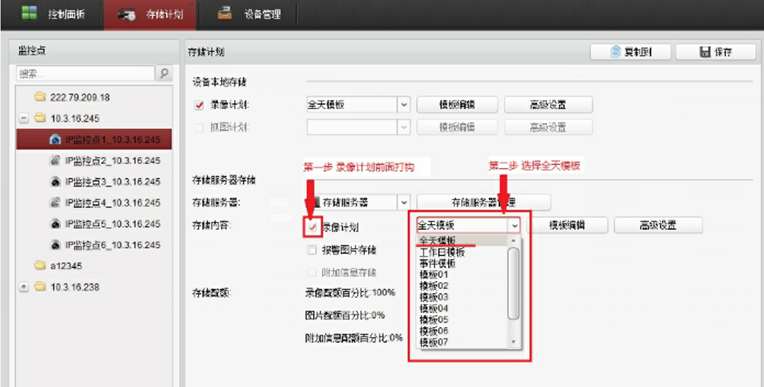Viewport: 764px width, 387px height.
Task: Click 高级设置 button in 存储内容 row
Action: pos(658,226)
